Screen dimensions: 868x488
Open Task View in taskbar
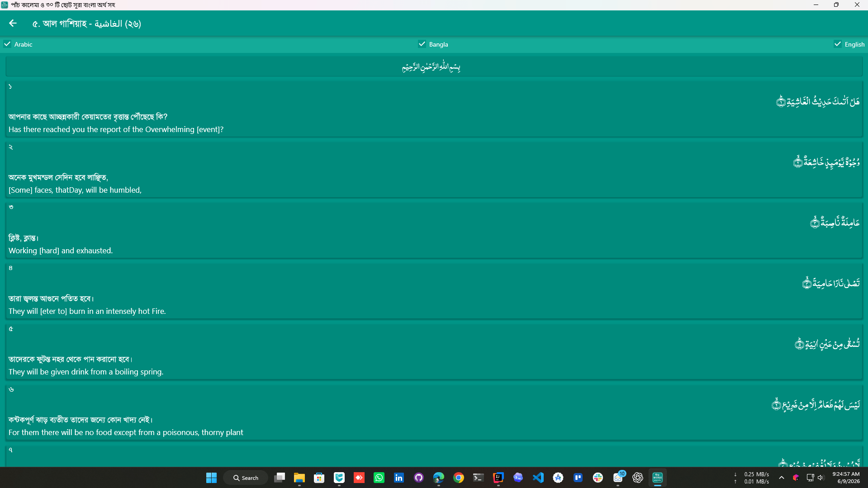280,478
